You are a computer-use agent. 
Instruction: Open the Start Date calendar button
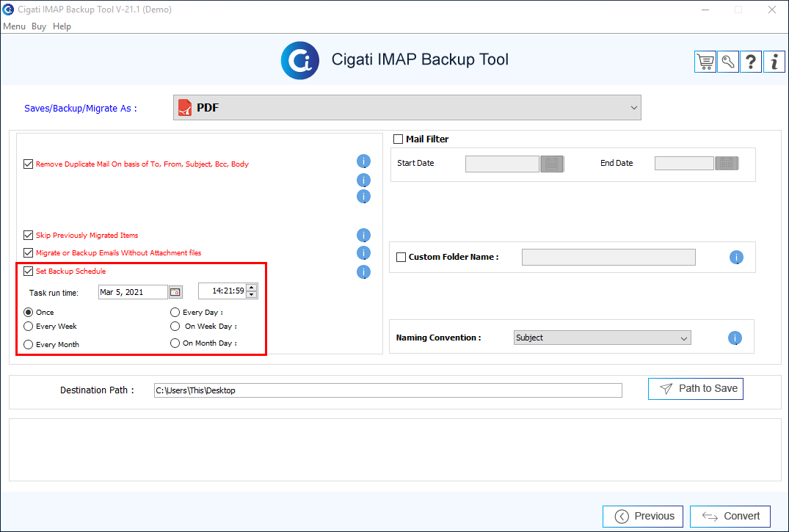point(552,164)
